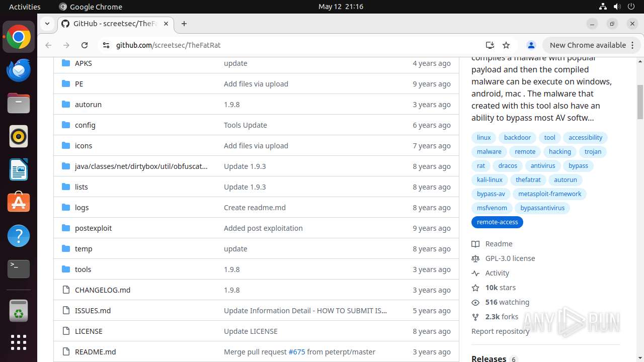Click the license scale icon

pyautogui.click(x=475, y=258)
